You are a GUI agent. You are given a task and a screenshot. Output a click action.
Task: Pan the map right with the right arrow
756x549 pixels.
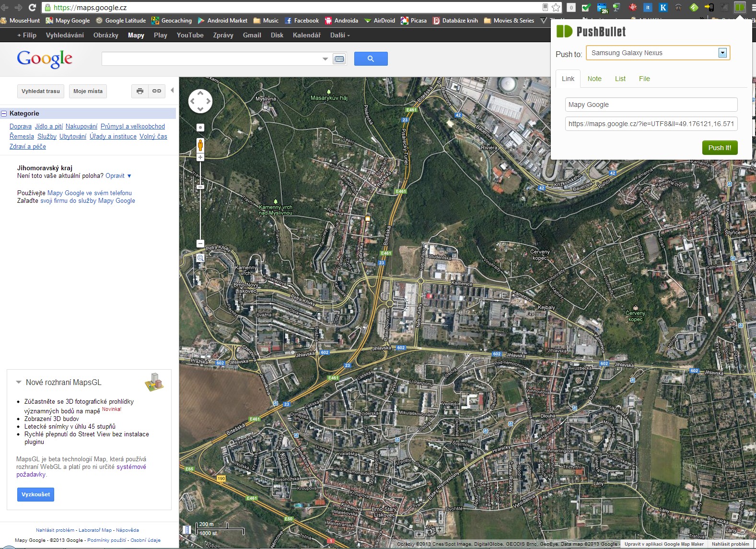click(x=209, y=101)
